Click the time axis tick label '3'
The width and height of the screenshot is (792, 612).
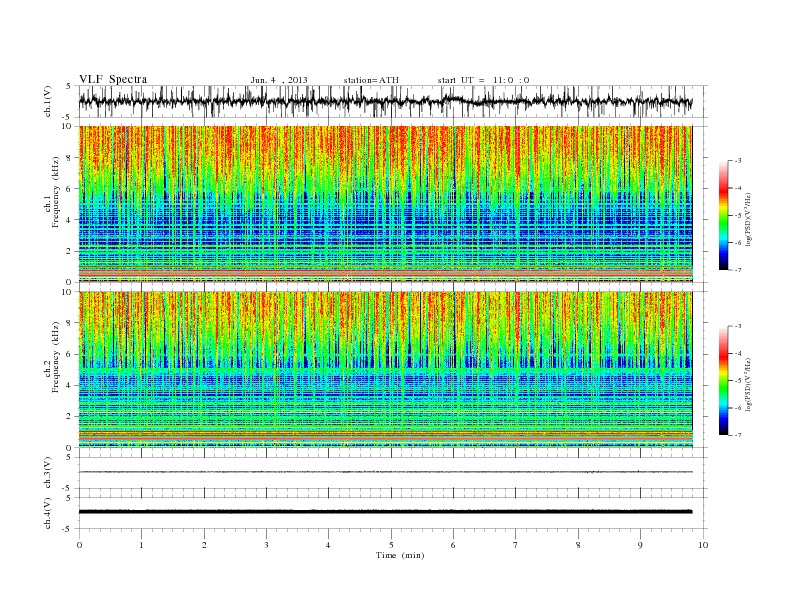tap(267, 545)
